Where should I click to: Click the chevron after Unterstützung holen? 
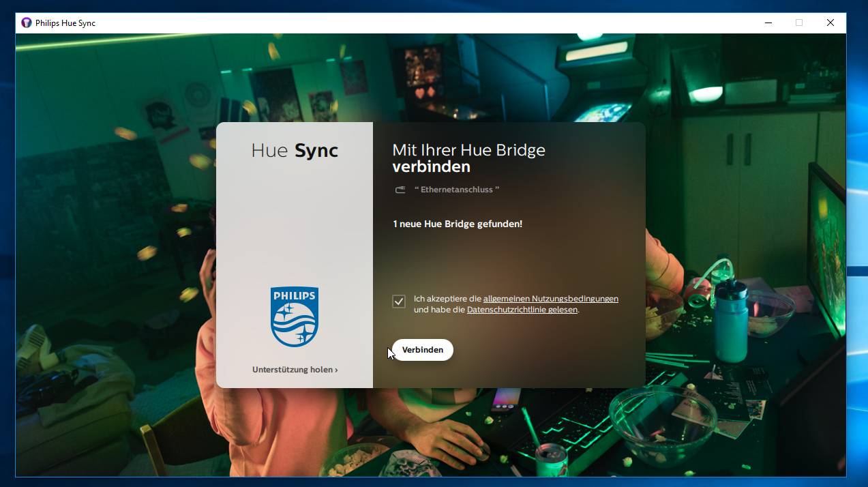tap(336, 370)
